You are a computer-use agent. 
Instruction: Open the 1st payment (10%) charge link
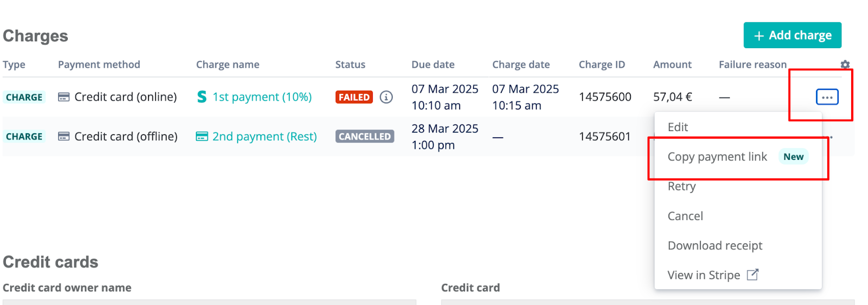tap(262, 97)
